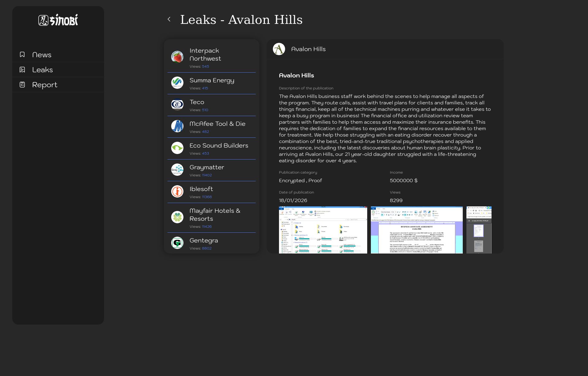Viewport: 588px width, 376px height.
Task: Click the Report clipboard icon
Action: pyautogui.click(x=22, y=85)
